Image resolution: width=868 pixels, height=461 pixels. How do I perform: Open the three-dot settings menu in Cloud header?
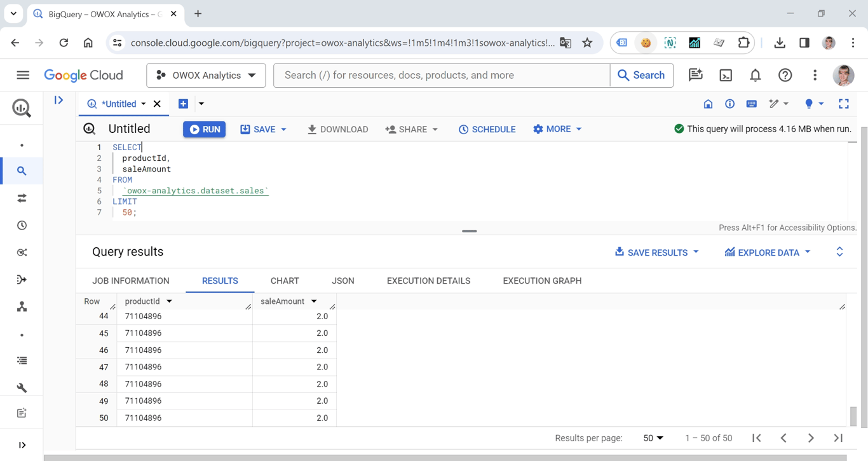pyautogui.click(x=815, y=75)
